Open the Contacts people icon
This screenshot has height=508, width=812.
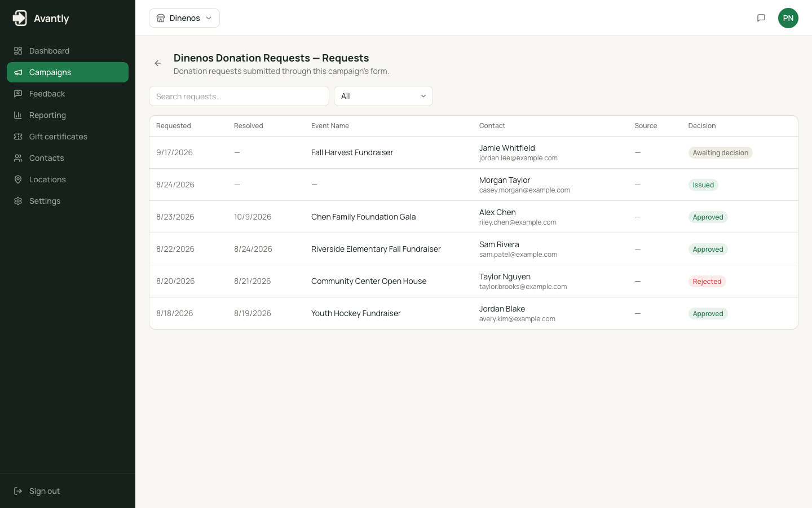click(18, 158)
